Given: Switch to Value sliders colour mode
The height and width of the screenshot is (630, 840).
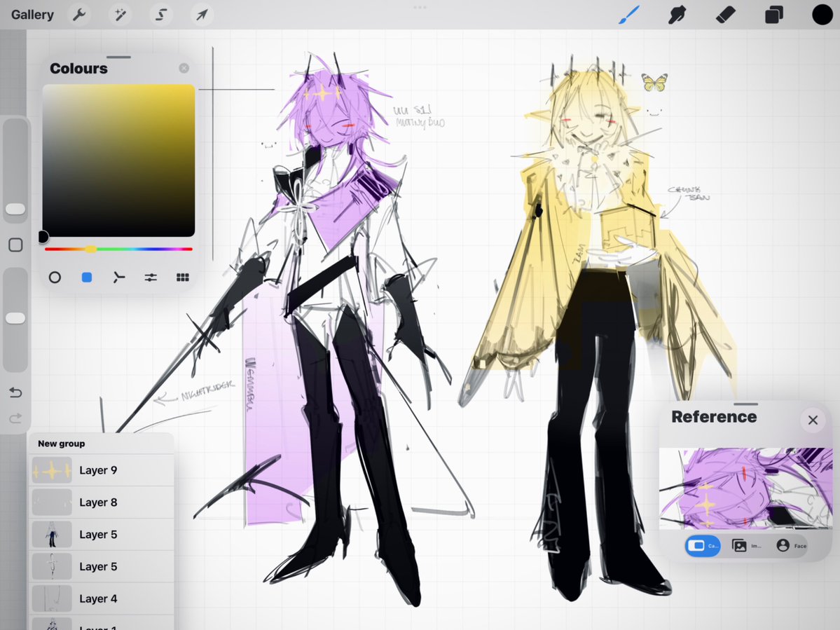Looking at the screenshot, I should click(151, 278).
